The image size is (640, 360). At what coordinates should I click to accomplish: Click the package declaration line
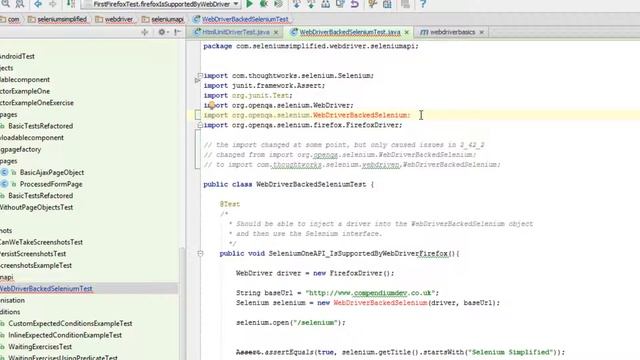coord(311,46)
